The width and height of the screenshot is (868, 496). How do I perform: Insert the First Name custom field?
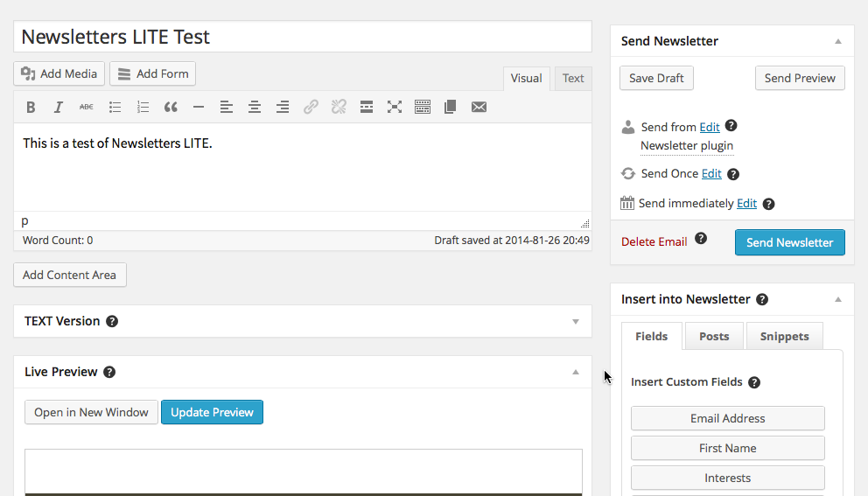(727, 449)
